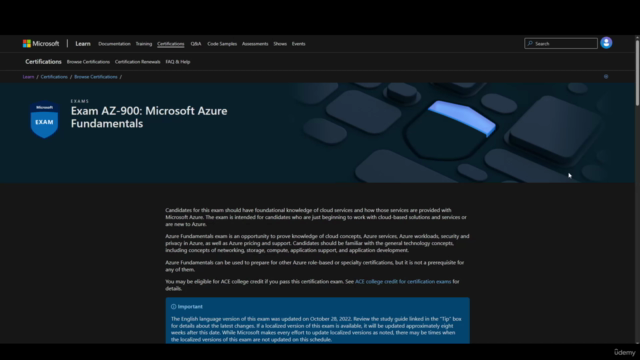Click the notice text 'The English language version'
The width and height of the screenshot is (640, 360).
tap(316, 329)
